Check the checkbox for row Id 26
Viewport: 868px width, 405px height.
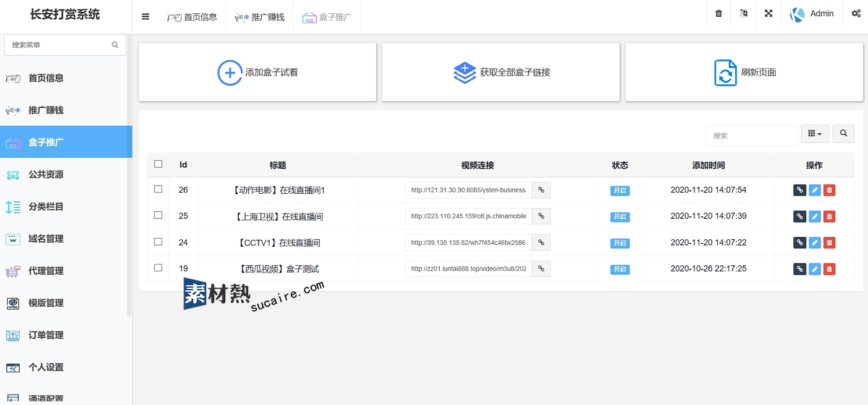(x=158, y=189)
